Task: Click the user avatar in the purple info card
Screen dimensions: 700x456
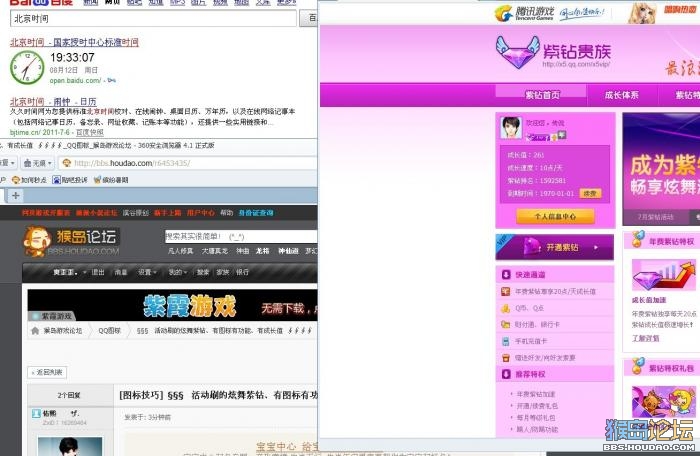Action: click(511, 128)
